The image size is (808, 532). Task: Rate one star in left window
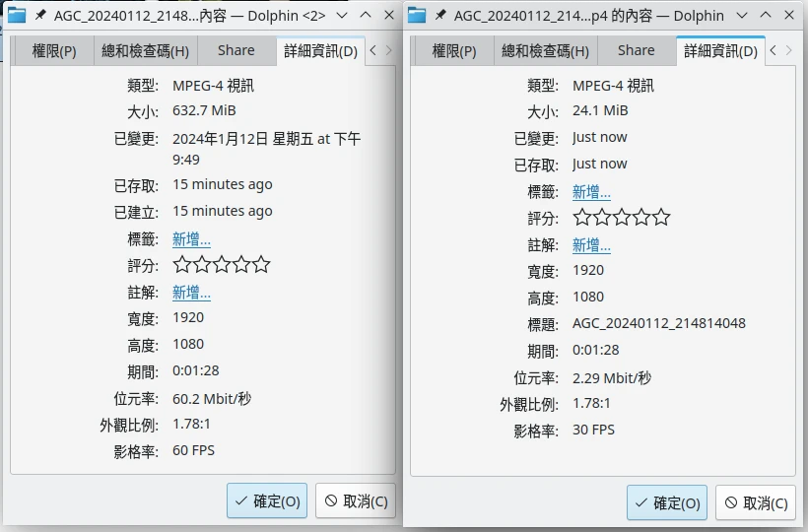tap(182, 264)
